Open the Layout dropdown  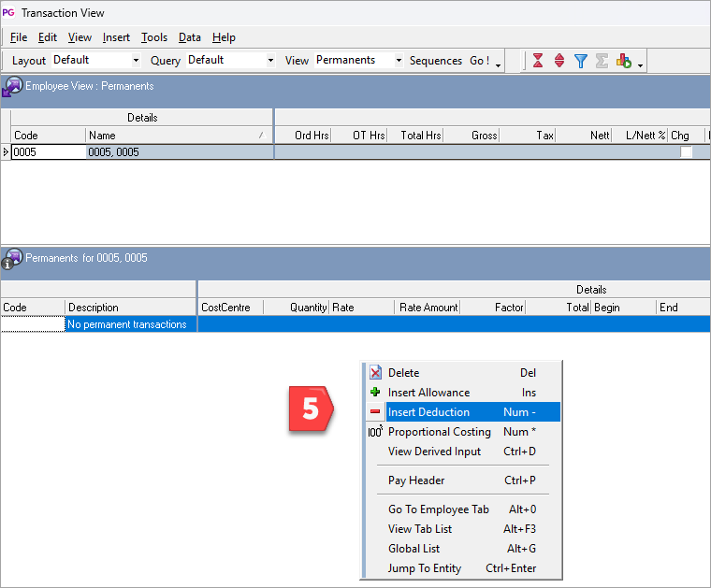136,61
